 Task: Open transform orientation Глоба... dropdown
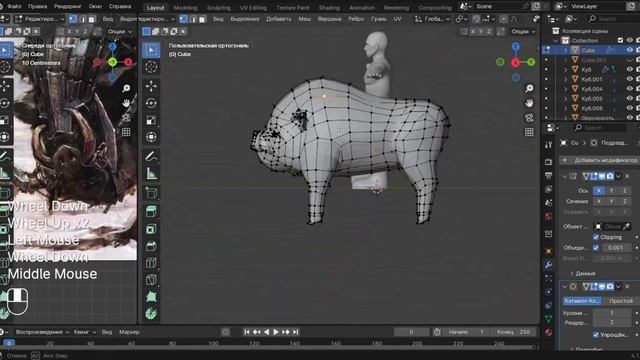(x=432, y=19)
